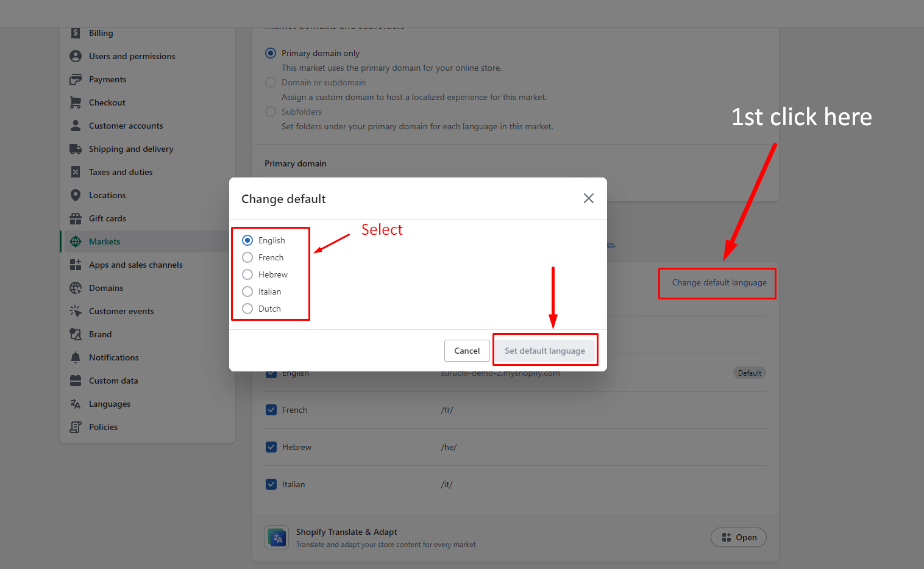Viewport: 924px width, 569px height.
Task: Click the Change default language link
Action: click(x=719, y=282)
